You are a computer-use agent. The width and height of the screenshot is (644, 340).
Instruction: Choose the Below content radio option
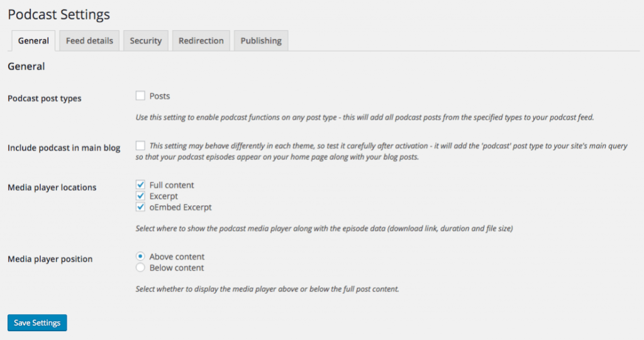(141, 268)
